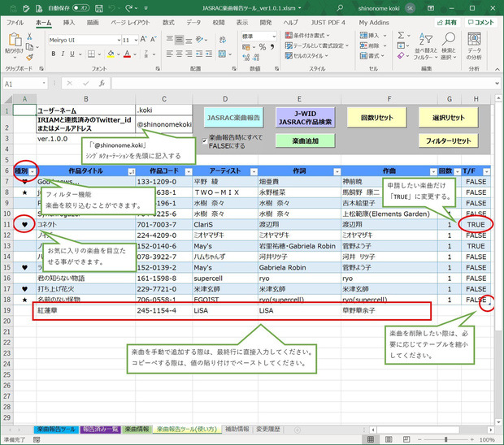Open the コメント comments button

point(481,23)
